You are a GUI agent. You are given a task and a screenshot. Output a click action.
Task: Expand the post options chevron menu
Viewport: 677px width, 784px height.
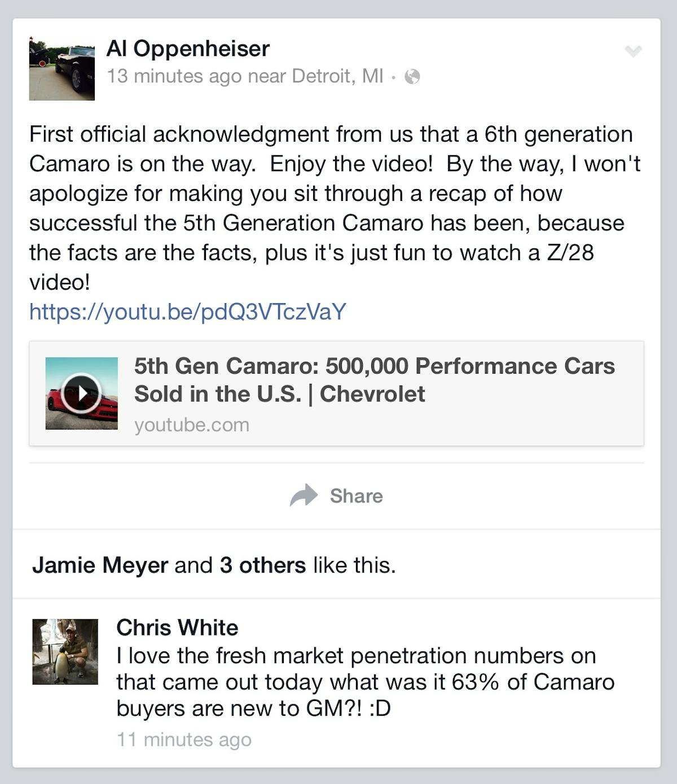coord(633,51)
